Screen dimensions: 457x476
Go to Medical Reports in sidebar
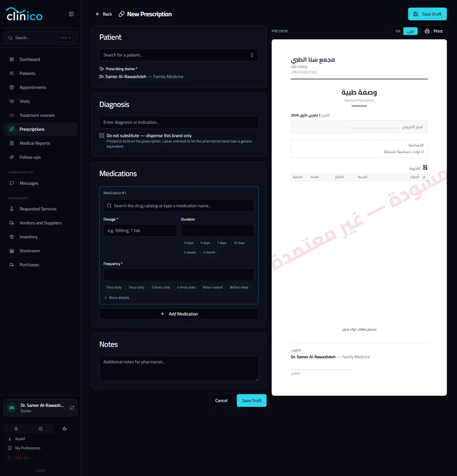[x=40, y=143]
